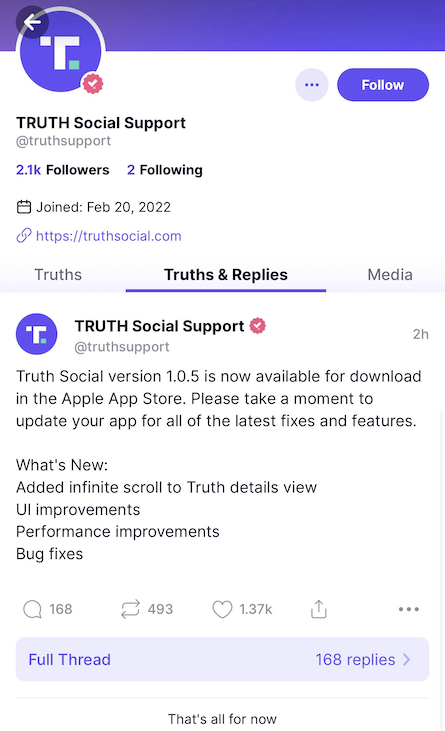
Task: Switch to the Media tab
Action: pos(390,275)
